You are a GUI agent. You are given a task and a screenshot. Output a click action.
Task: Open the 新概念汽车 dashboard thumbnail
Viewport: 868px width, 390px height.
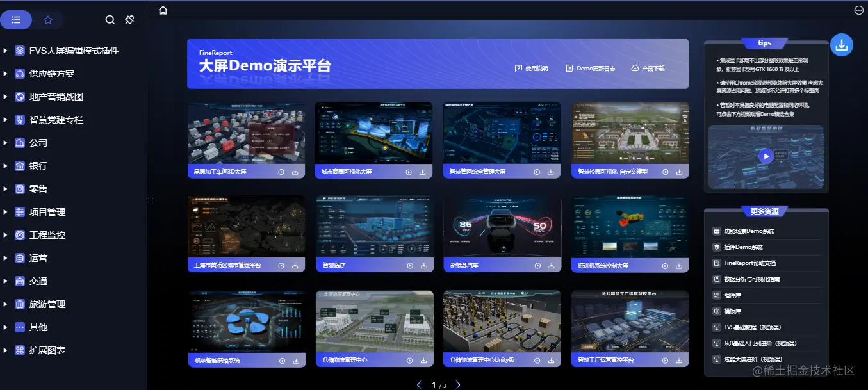[x=502, y=227]
